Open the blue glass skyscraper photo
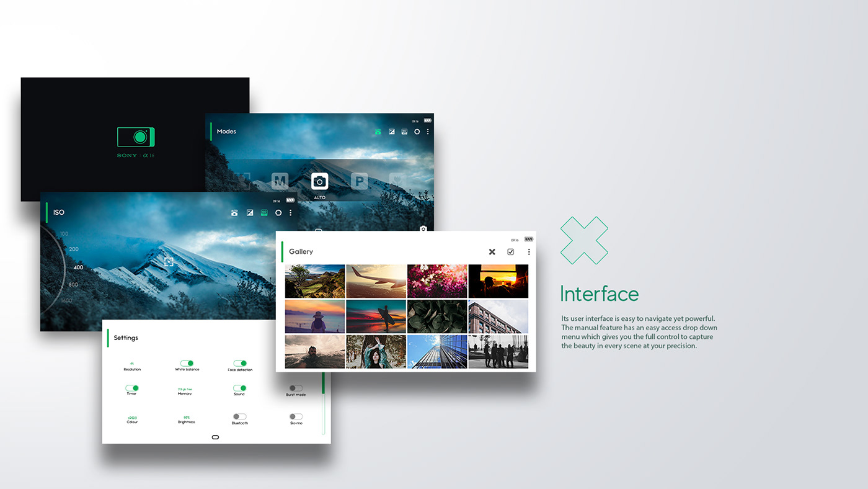 coord(437,352)
